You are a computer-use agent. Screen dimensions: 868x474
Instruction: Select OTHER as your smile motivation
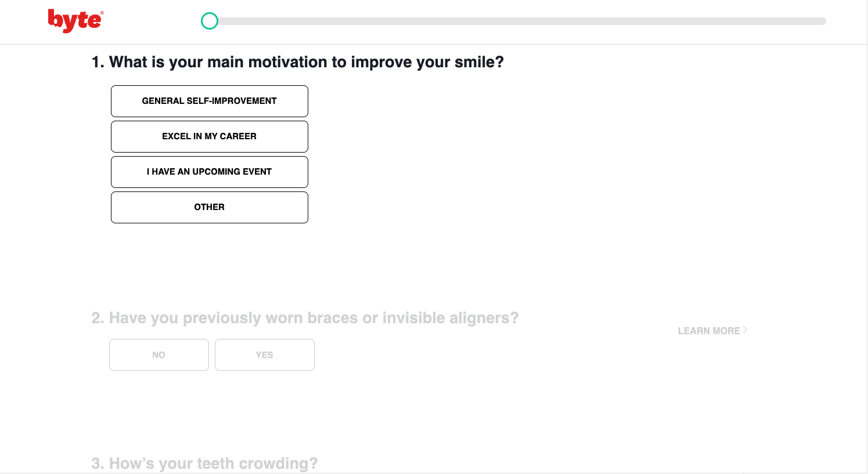pos(209,207)
